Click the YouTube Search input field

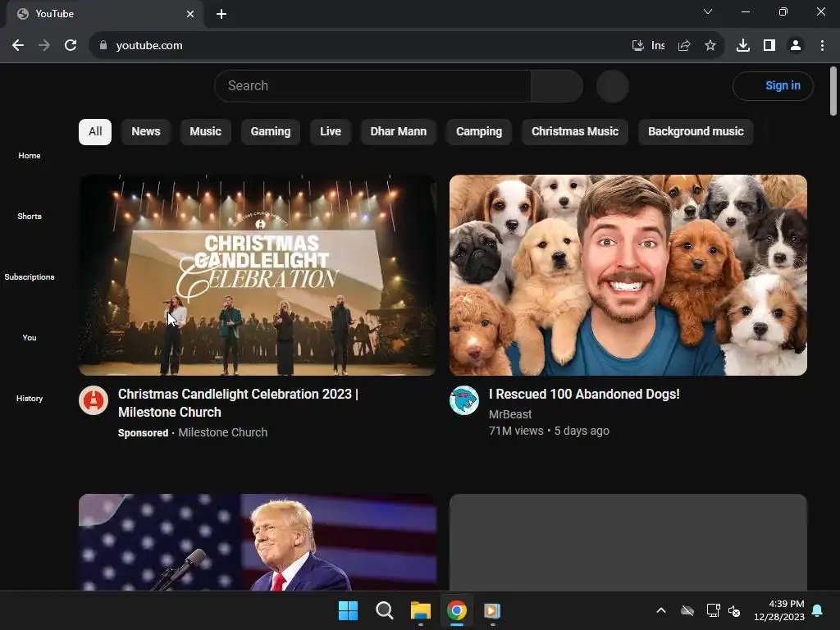(372, 85)
